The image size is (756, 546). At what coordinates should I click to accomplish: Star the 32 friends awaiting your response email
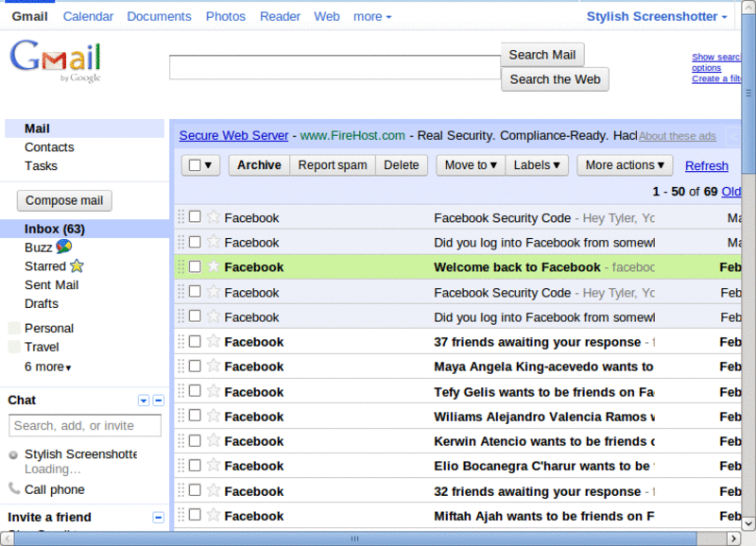click(x=214, y=490)
